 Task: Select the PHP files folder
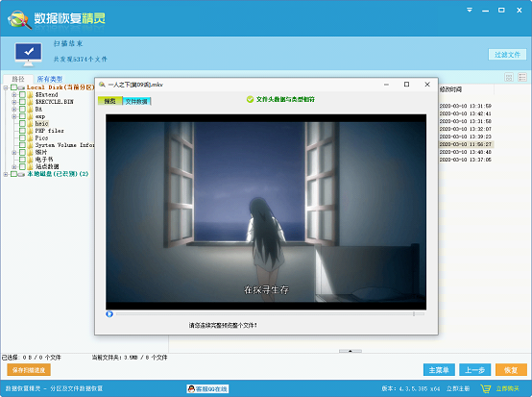[50, 131]
